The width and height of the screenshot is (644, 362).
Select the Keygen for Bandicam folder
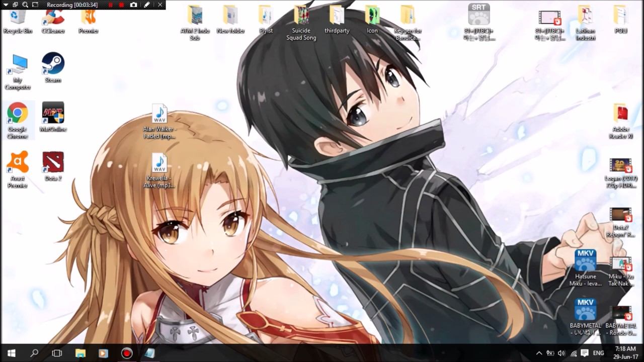(408, 23)
